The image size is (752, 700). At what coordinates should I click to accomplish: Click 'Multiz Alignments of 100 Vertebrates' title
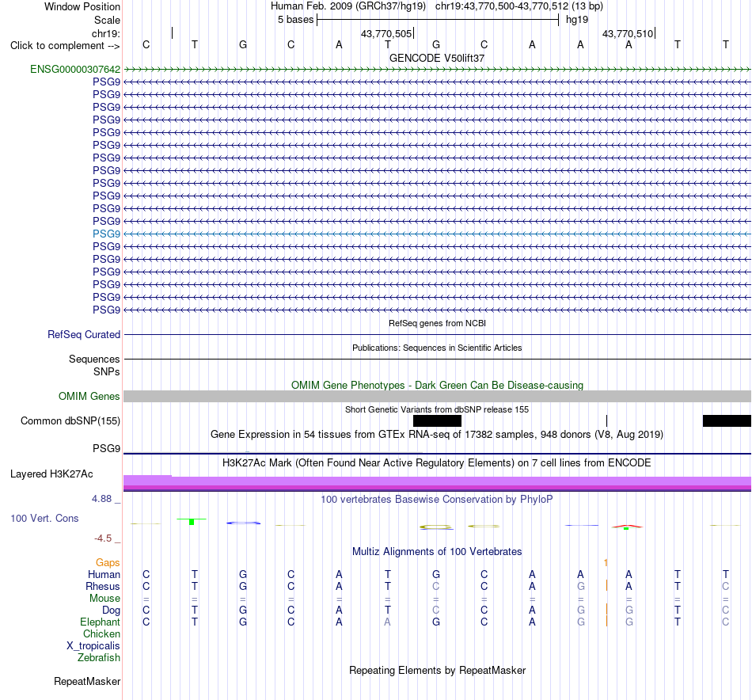coord(437,552)
